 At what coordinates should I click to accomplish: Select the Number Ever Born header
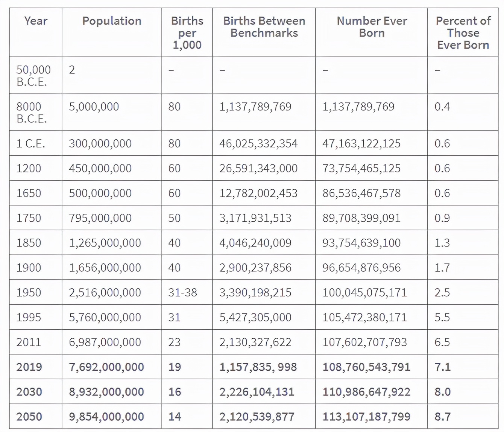tap(372, 27)
